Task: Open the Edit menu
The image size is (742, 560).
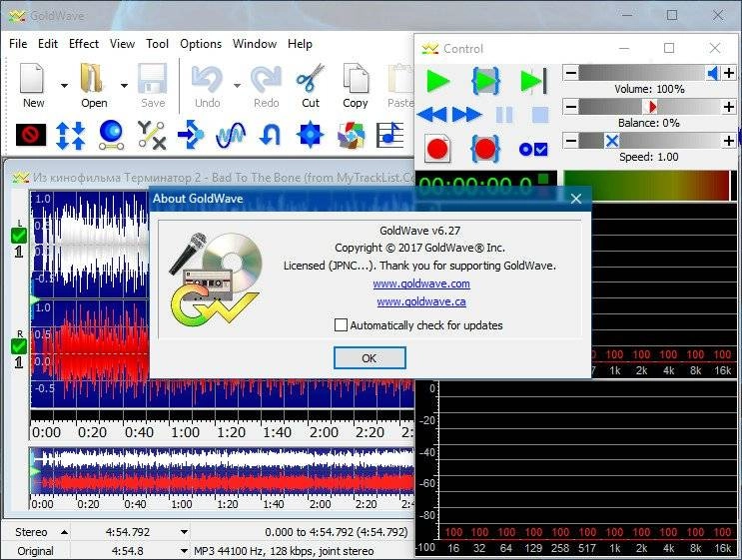Action: (48, 44)
